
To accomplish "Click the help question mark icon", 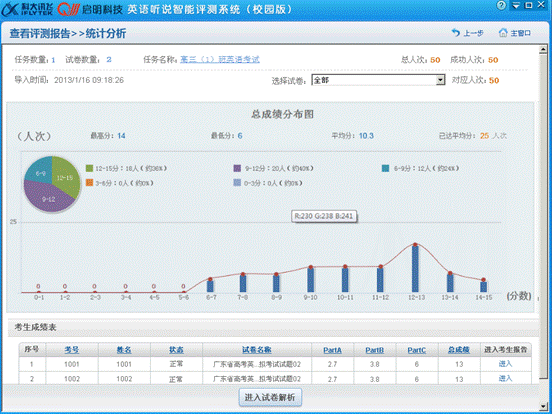I will pos(501,5).
